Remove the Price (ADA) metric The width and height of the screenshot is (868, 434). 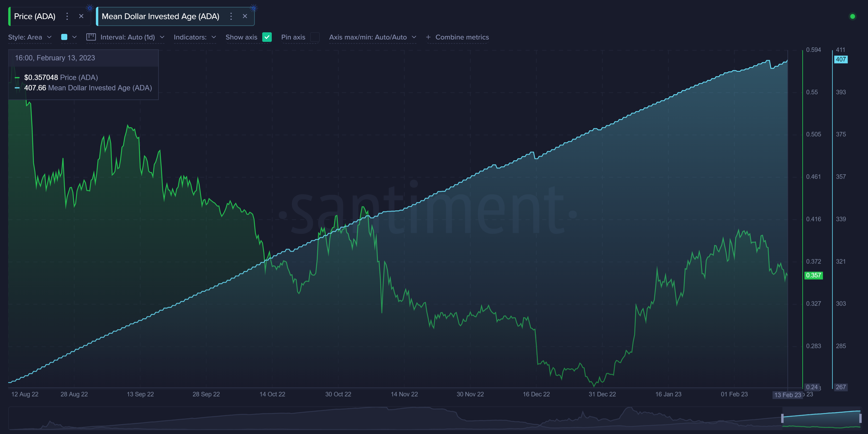click(81, 16)
